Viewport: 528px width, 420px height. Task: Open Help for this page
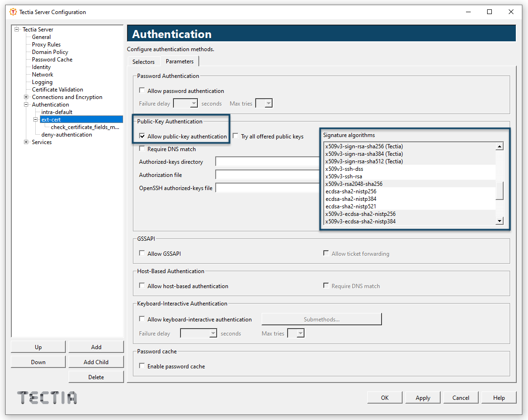coord(499,397)
